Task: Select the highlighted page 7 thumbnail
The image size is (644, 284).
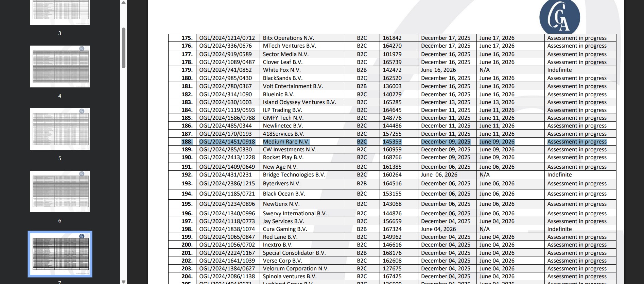Action: click(60, 254)
